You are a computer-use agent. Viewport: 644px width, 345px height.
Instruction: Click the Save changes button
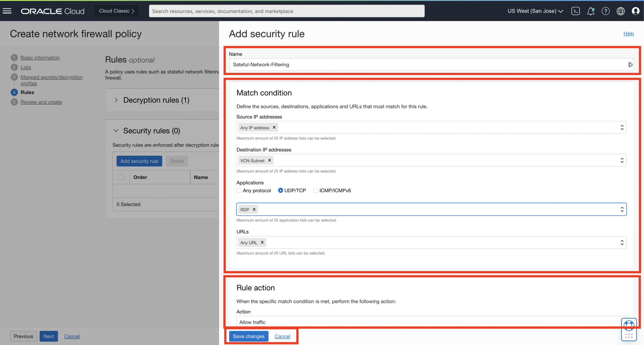point(249,336)
